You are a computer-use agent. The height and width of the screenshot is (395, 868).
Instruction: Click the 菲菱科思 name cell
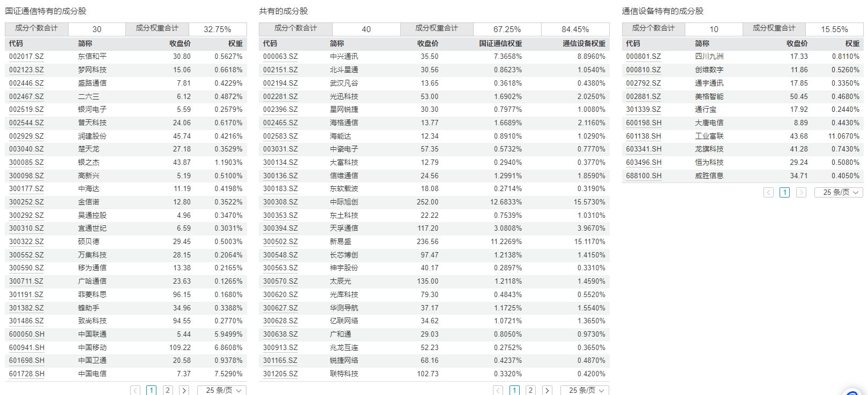click(92, 294)
